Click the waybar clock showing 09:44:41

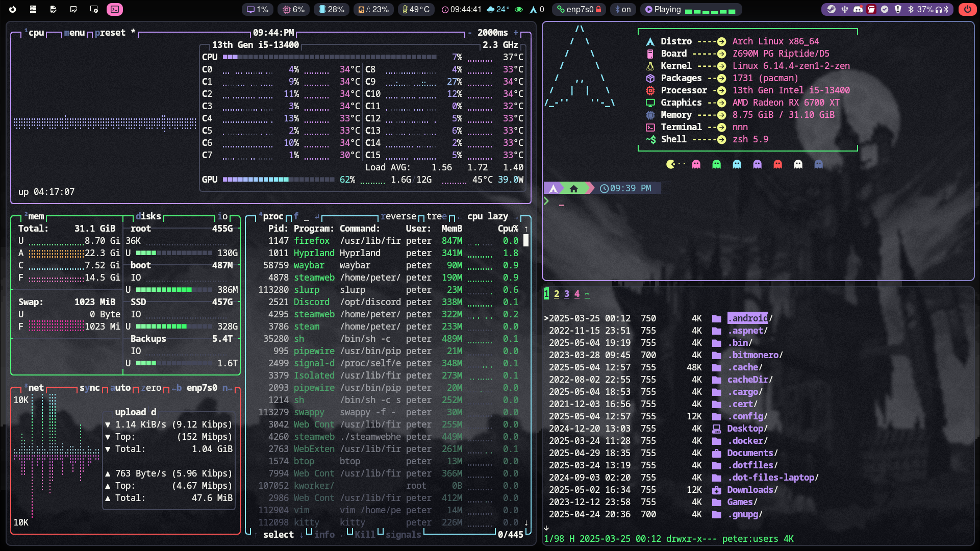tap(461, 9)
